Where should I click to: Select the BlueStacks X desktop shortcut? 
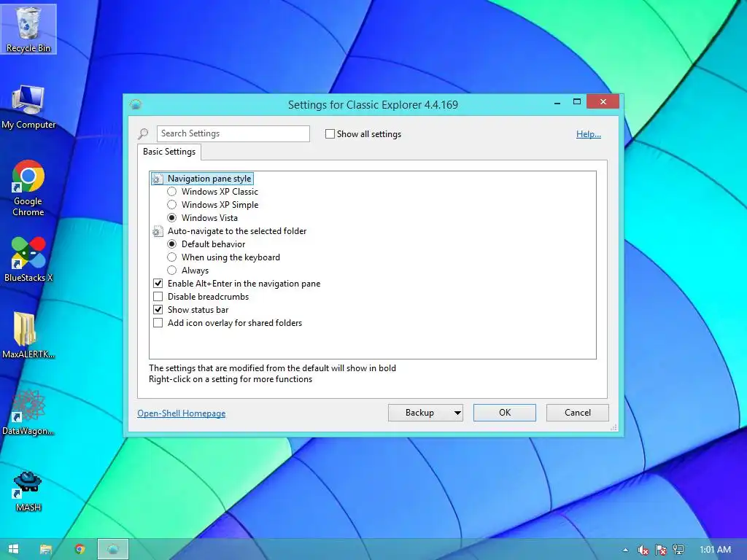pos(28,260)
